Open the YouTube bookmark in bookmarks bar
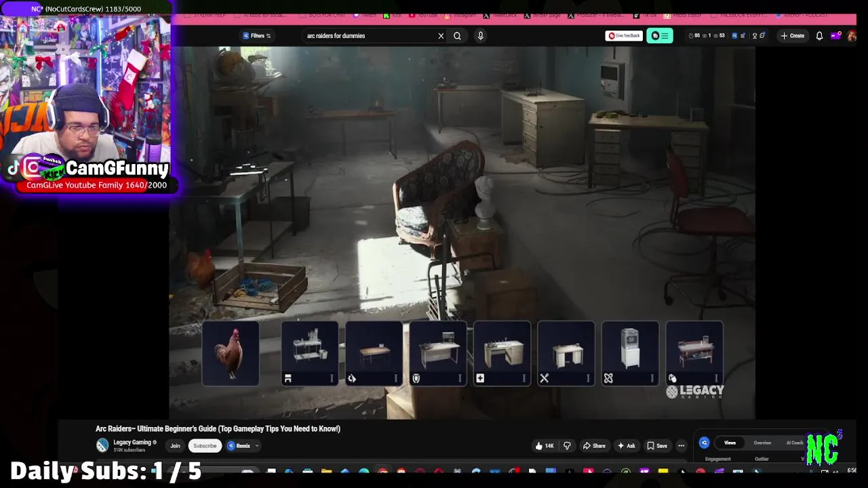This screenshot has height=488, width=868. tap(422, 15)
